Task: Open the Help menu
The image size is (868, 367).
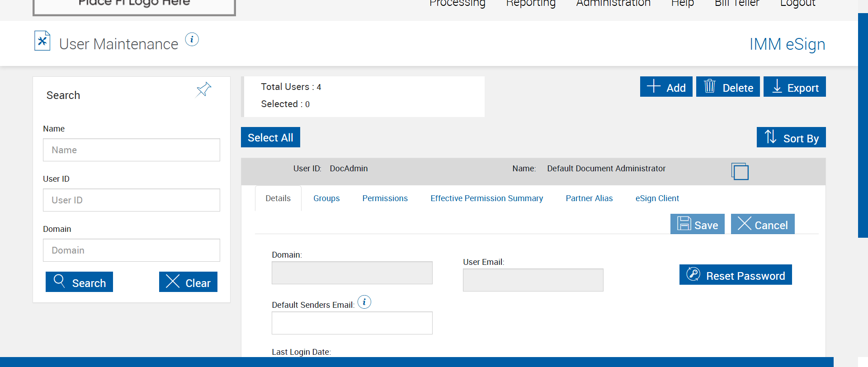Action: (682, 4)
